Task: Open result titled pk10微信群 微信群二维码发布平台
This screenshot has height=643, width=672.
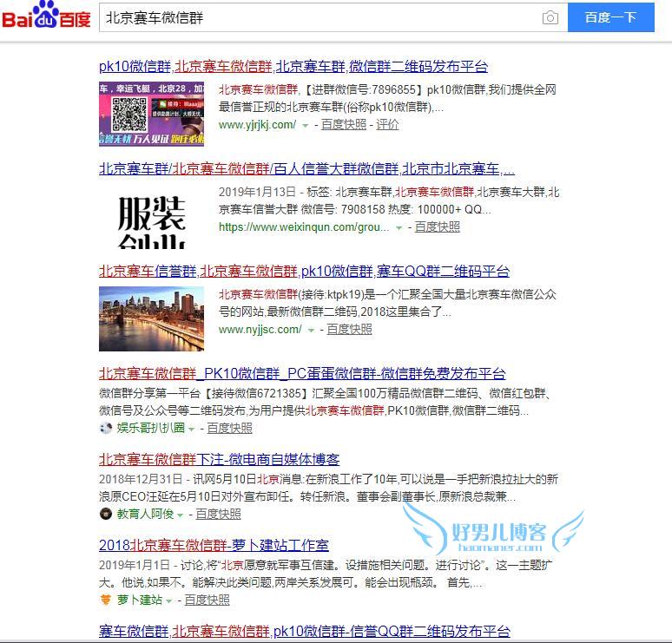Action: coord(293,67)
